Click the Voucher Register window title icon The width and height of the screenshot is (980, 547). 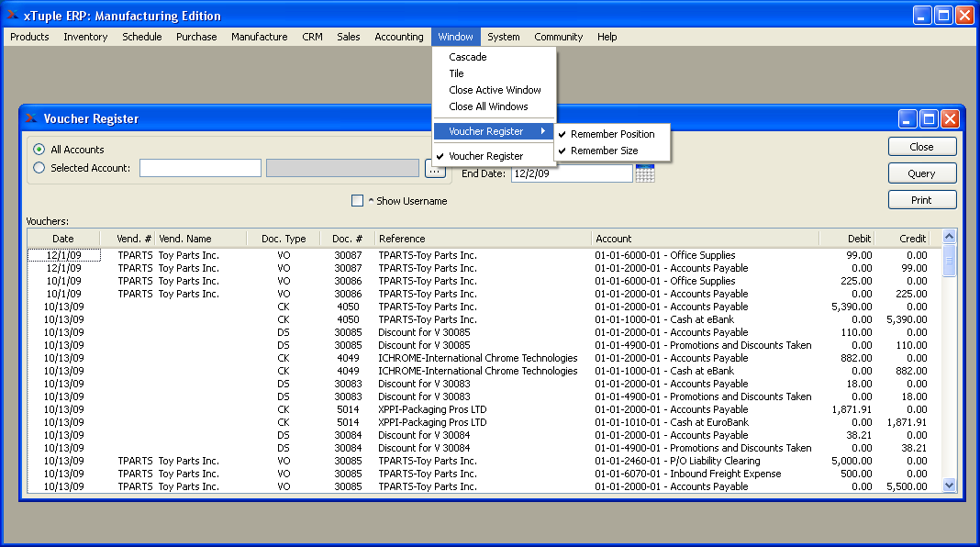tap(31, 118)
